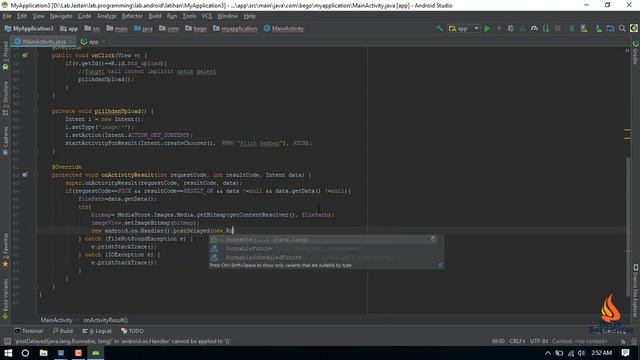Open the app run configuration dropdown
This screenshot has width=640, height=360.
(464, 29)
